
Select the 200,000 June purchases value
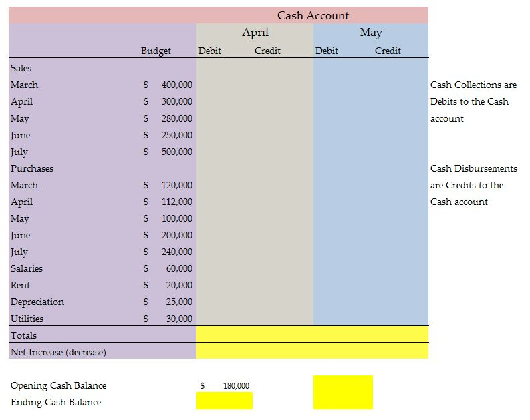tap(177, 235)
